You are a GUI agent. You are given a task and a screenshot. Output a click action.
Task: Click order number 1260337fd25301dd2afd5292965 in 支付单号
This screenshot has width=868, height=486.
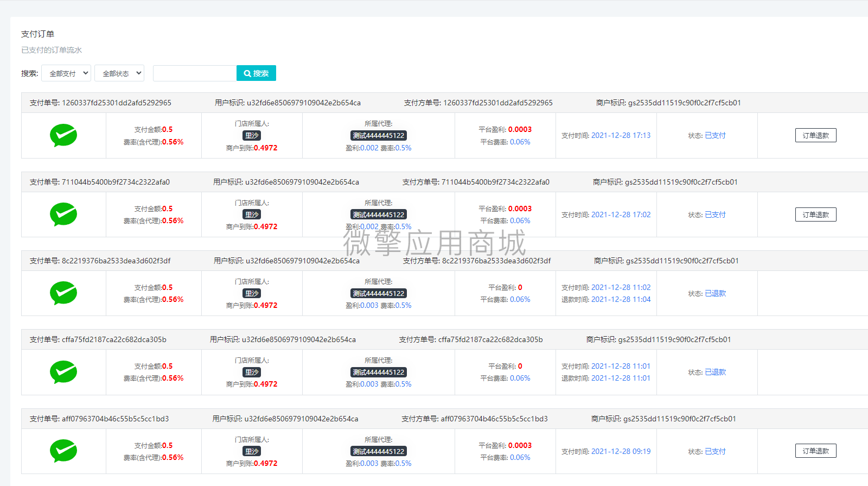[117, 103]
